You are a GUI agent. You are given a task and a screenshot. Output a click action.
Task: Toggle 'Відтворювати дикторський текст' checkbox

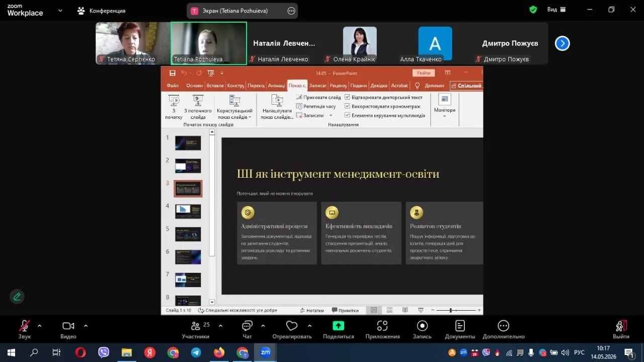click(347, 97)
